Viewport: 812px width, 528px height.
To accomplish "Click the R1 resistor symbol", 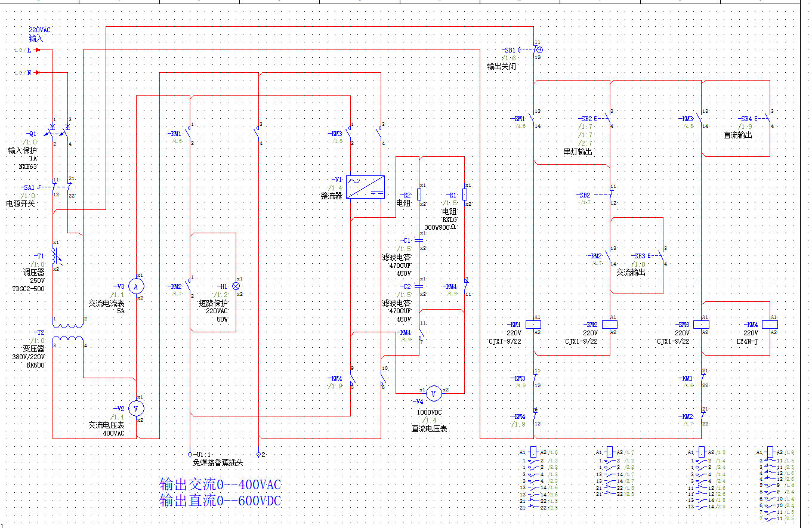I will pyautogui.click(x=465, y=194).
